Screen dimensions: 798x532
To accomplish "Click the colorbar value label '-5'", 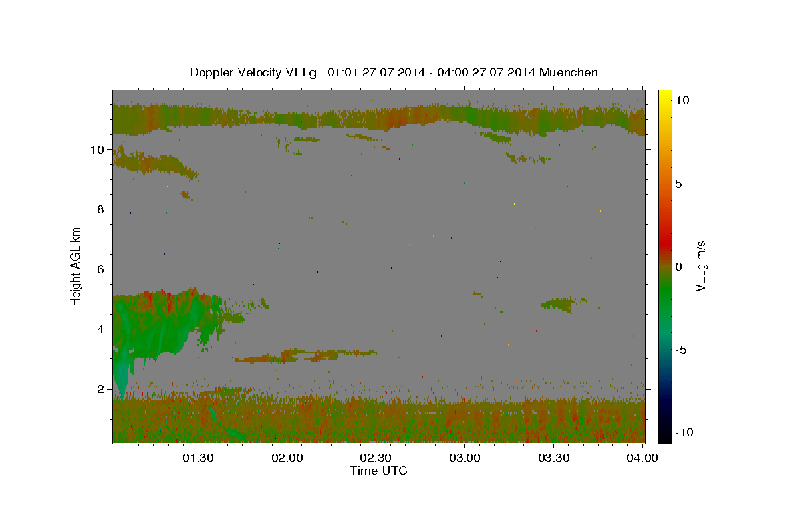I will (x=680, y=350).
